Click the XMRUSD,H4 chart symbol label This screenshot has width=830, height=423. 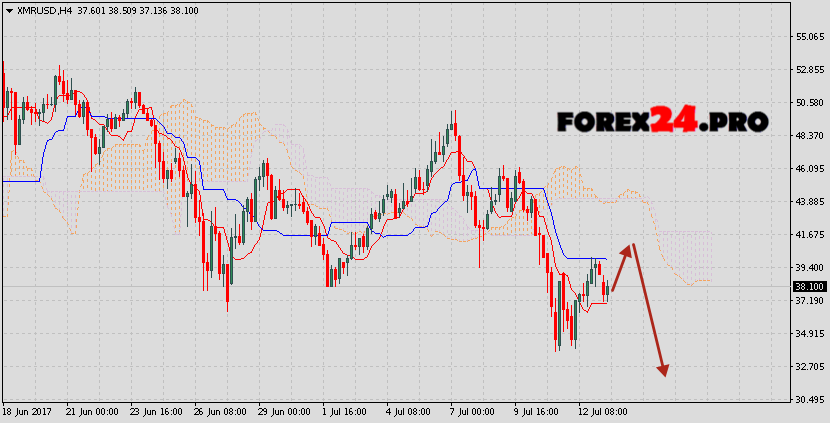point(48,9)
